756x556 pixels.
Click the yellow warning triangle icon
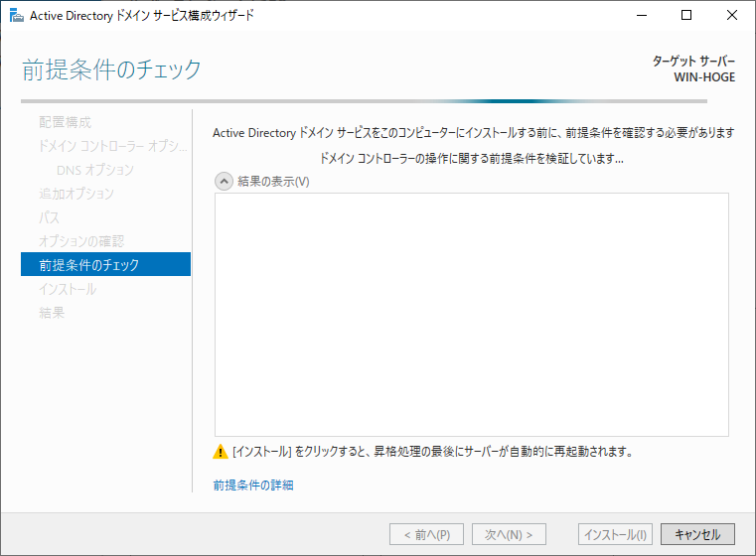point(221,452)
